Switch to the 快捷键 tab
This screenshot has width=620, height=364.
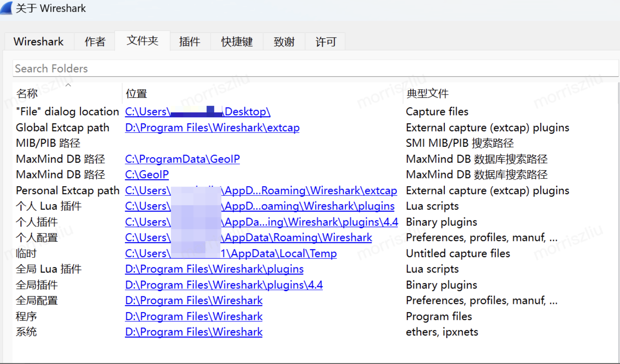click(237, 42)
